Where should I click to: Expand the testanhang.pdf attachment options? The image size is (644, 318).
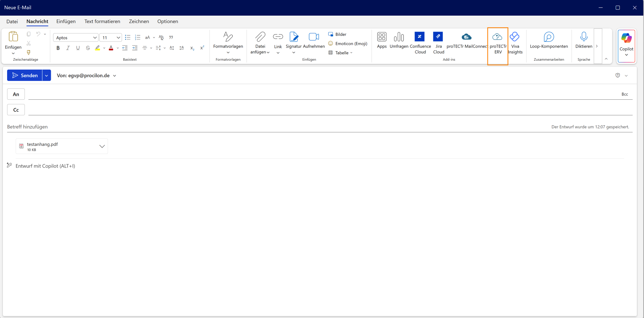pyautogui.click(x=102, y=146)
